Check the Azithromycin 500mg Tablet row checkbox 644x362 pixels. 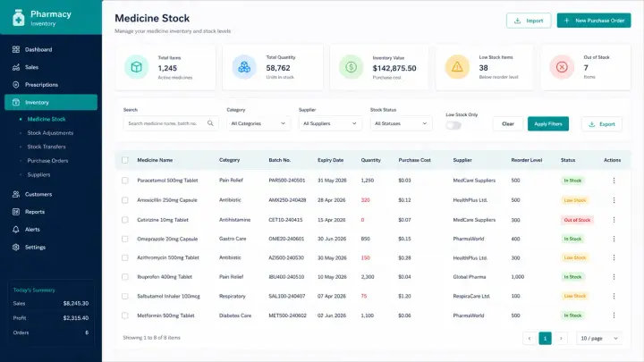pos(125,257)
